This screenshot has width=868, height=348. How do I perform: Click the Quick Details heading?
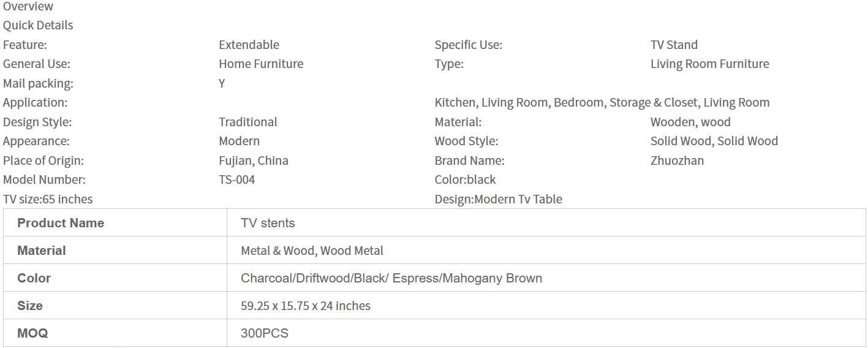pyautogui.click(x=38, y=26)
